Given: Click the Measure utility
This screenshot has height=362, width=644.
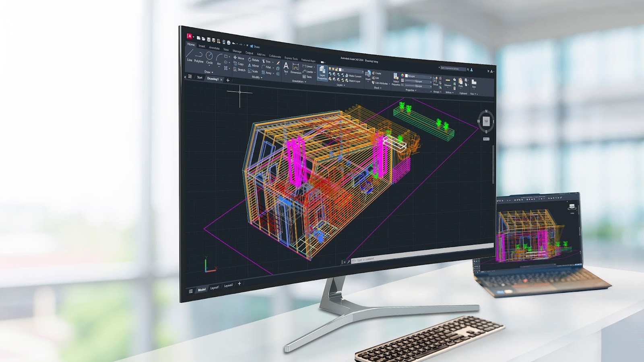Looking at the screenshot, I should point(448,83).
